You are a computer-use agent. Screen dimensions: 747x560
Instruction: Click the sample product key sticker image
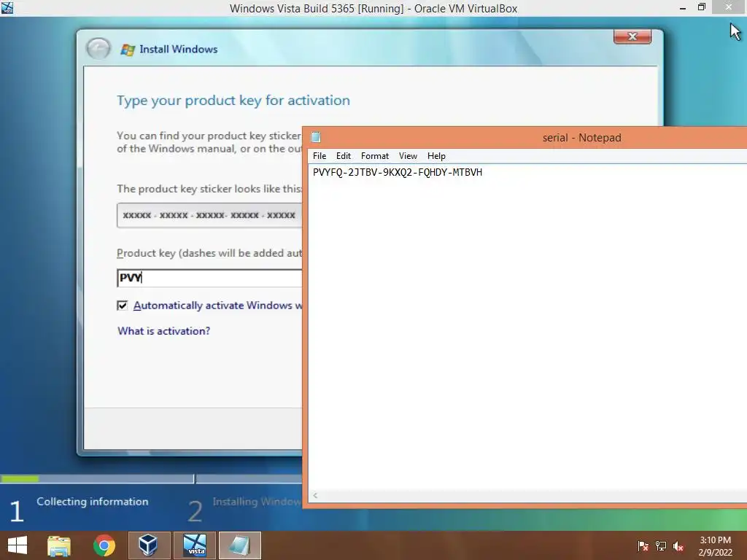coord(209,215)
